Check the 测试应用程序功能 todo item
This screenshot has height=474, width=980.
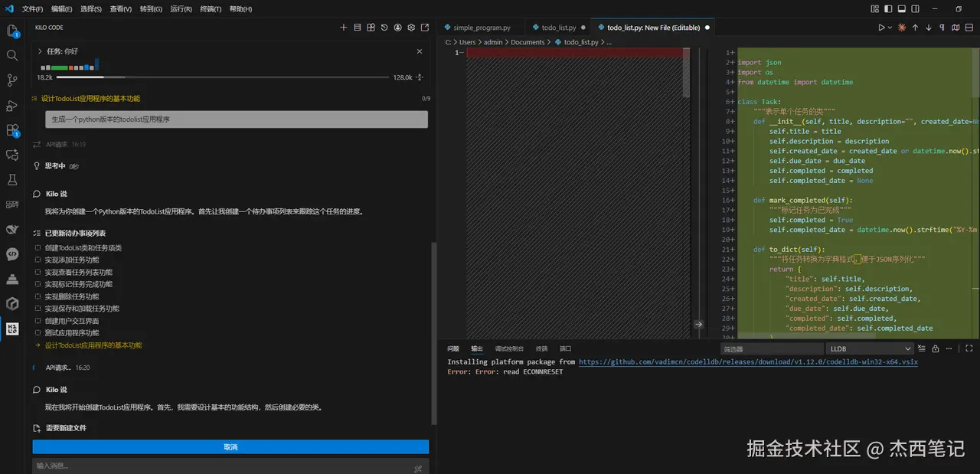(x=38, y=333)
